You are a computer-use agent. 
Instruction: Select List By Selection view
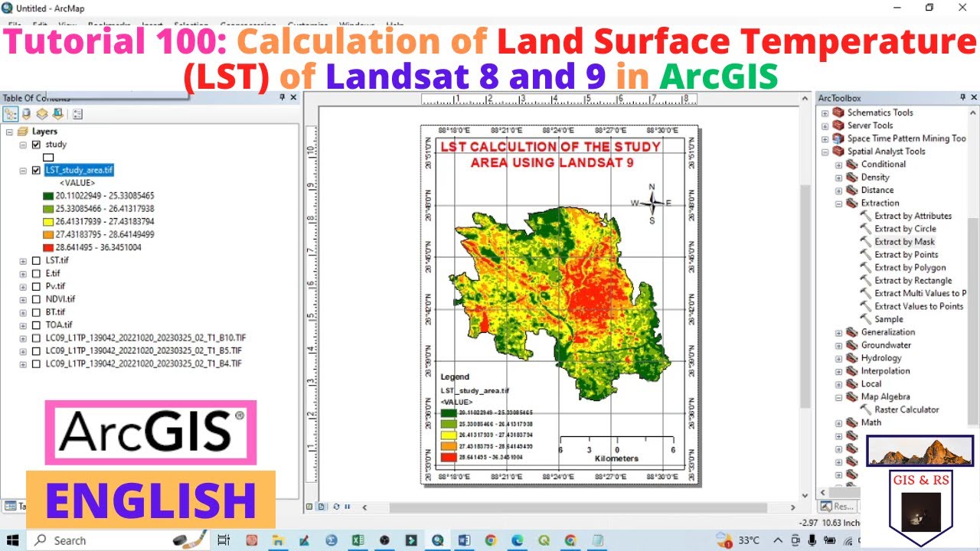pyautogui.click(x=57, y=114)
